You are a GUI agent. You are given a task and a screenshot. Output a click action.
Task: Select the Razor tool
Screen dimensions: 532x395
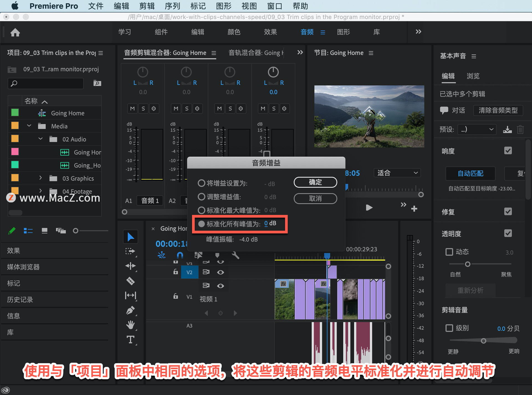point(131,281)
